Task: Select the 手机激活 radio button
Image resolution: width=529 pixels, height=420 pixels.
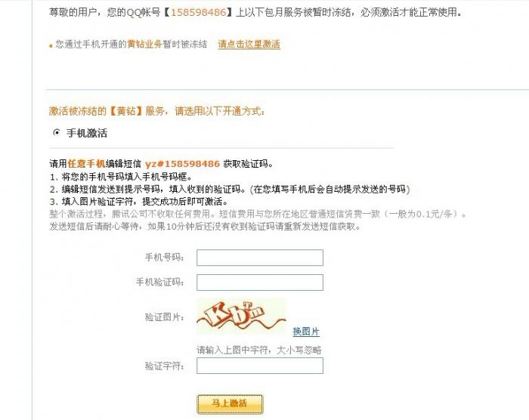Action: pos(57,132)
